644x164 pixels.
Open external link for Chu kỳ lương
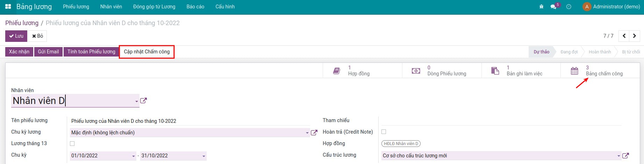[x=314, y=133]
